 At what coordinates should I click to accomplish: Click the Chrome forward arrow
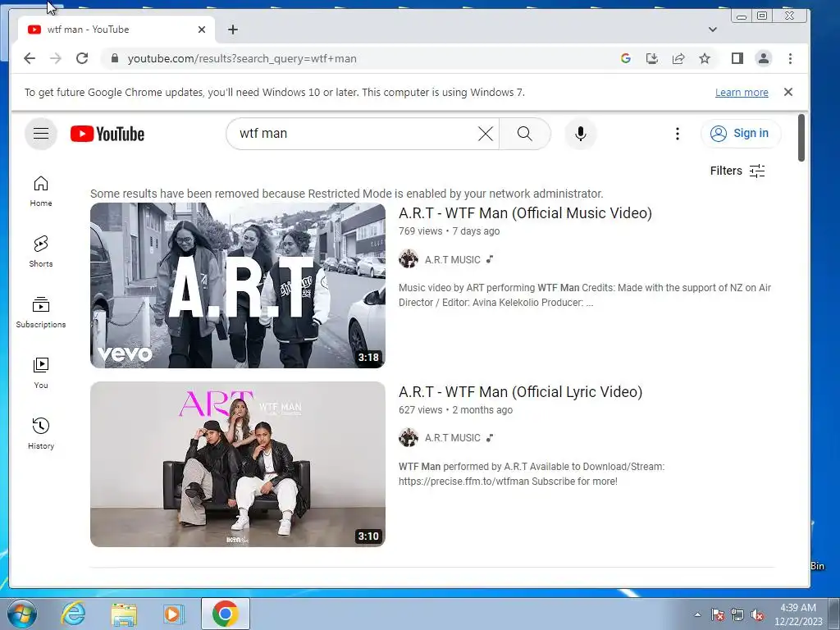56,58
